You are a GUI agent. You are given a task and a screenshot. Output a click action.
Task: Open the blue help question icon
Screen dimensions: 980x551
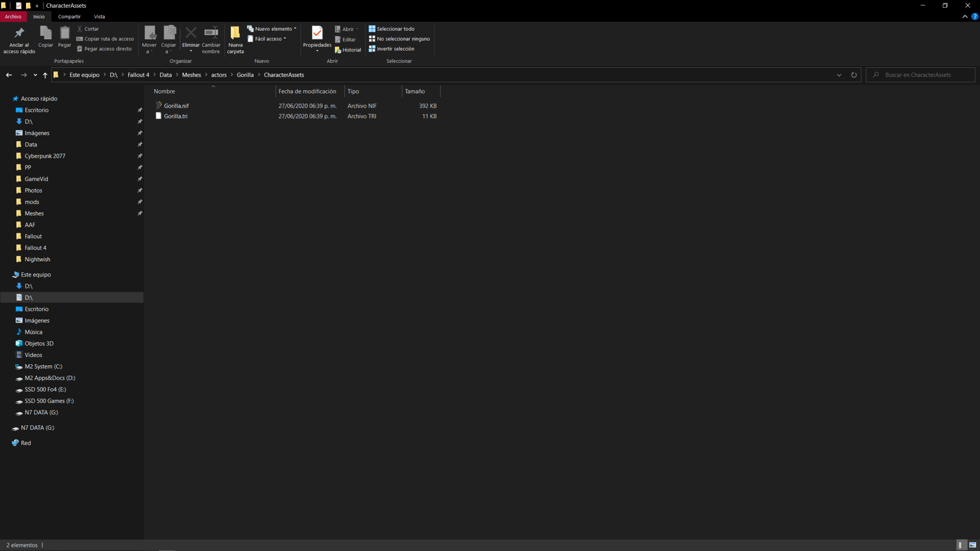(975, 17)
